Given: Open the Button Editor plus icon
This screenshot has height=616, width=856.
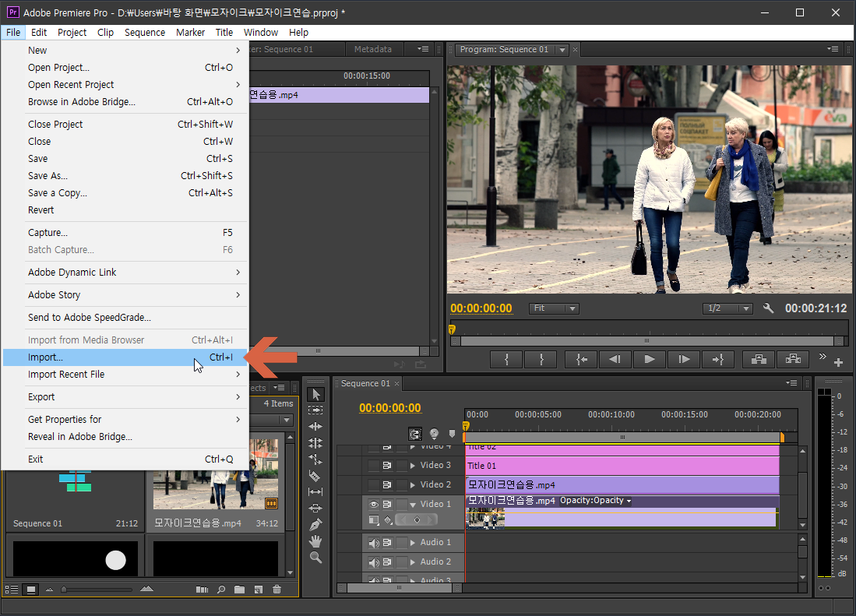Looking at the screenshot, I should pos(839,362).
